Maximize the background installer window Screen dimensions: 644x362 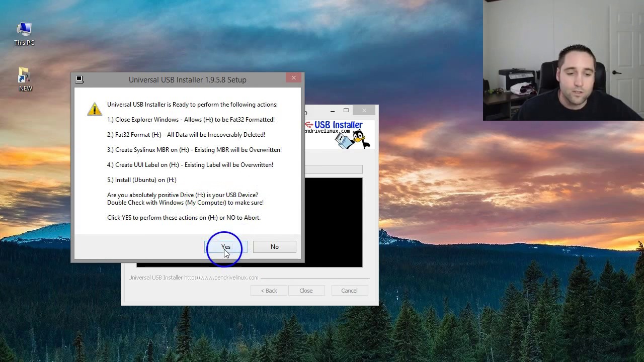[x=346, y=111]
